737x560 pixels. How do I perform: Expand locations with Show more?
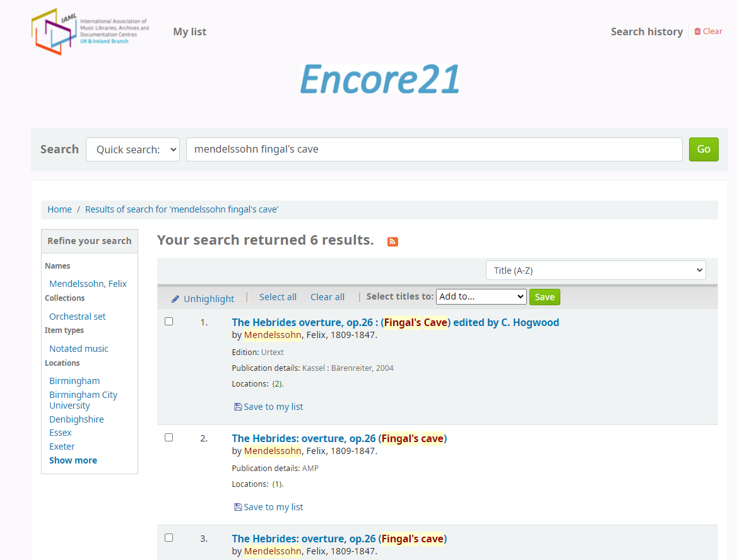pyautogui.click(x=73, y=460)
